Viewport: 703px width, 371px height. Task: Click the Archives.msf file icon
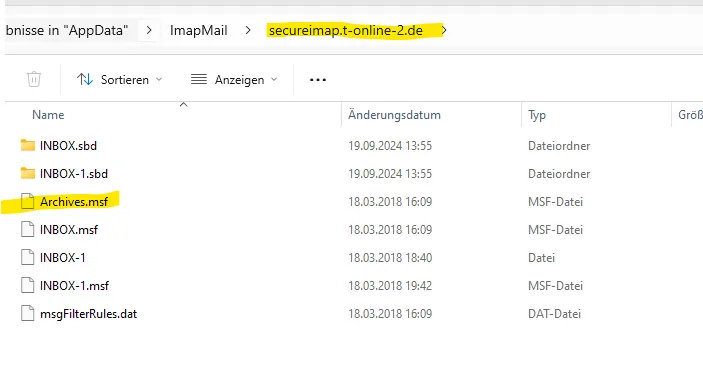(x=27, y=201)
